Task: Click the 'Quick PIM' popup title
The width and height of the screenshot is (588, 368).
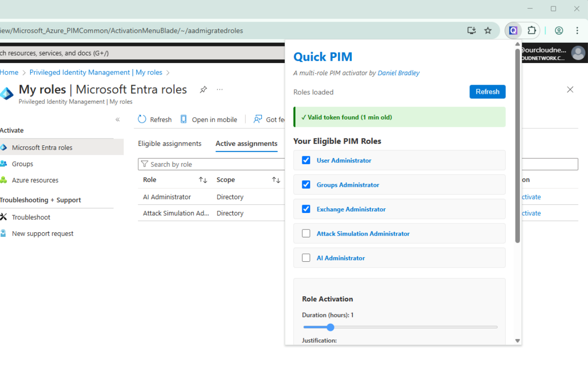Action: pos(323,57)
